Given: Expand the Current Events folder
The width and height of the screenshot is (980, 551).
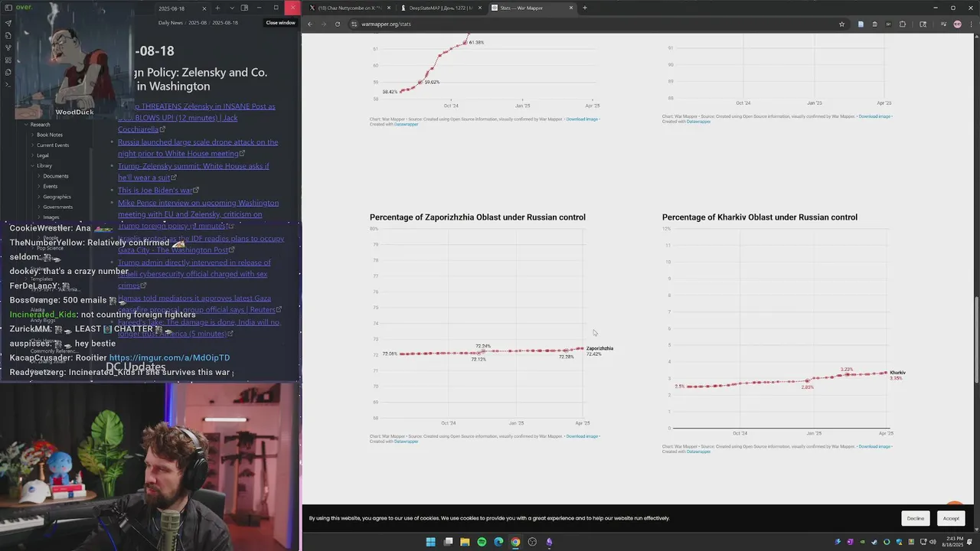Looking at the screenshot, I should 53,145.
